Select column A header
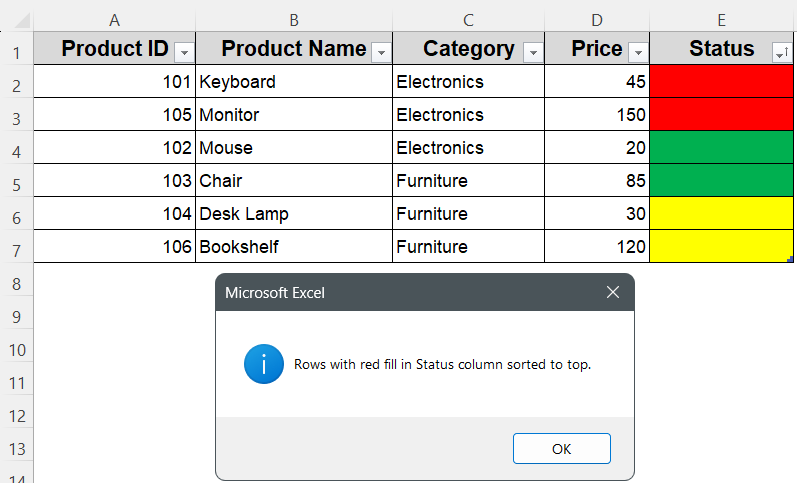 [114, 20]
